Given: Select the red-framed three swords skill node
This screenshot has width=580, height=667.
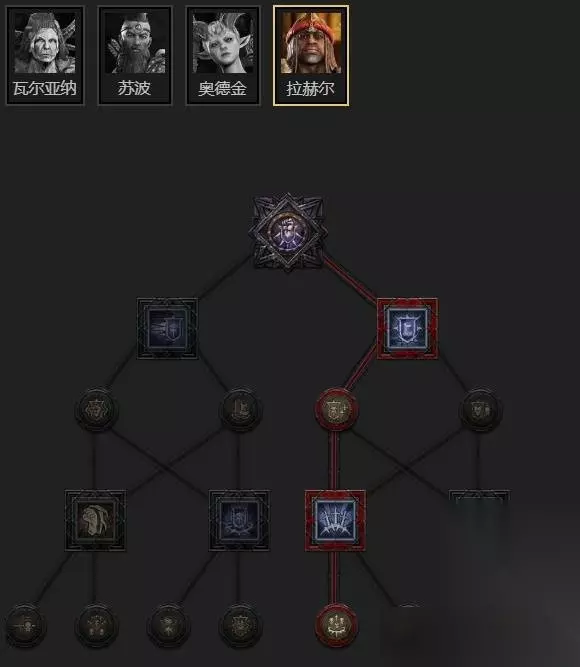Looking at the screenshot, I should pos(335,521).
